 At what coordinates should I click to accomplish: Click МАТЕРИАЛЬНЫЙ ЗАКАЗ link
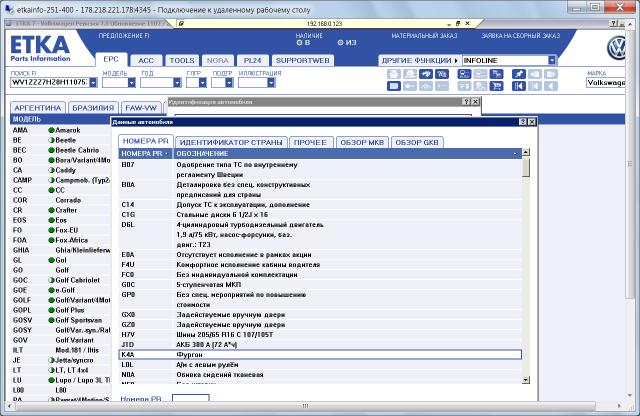[424, 36]
